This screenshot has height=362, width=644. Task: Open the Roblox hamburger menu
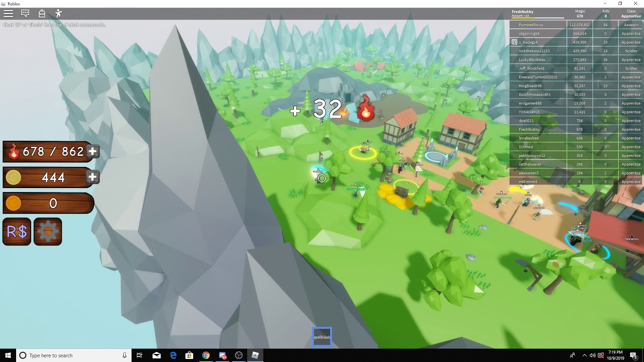pyautogui.click(x=9, y=14)
